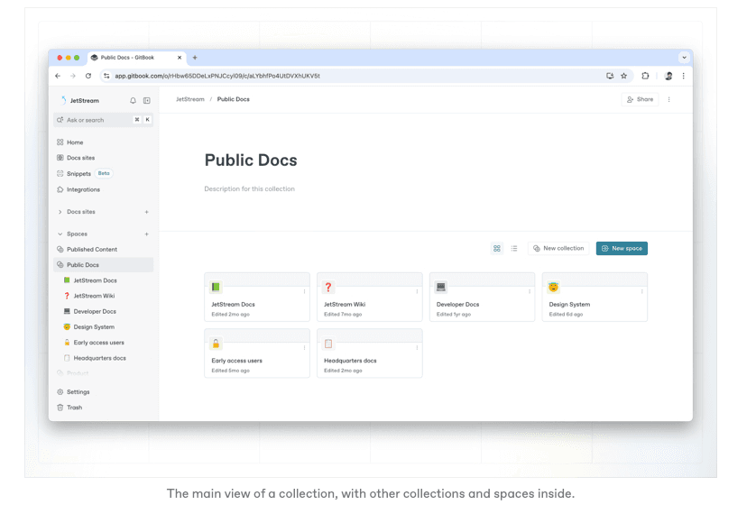Open Snippets in the sidebar
Image resolution: width=756 pixels, height=532 pixels.
click(x=78, y=173)
